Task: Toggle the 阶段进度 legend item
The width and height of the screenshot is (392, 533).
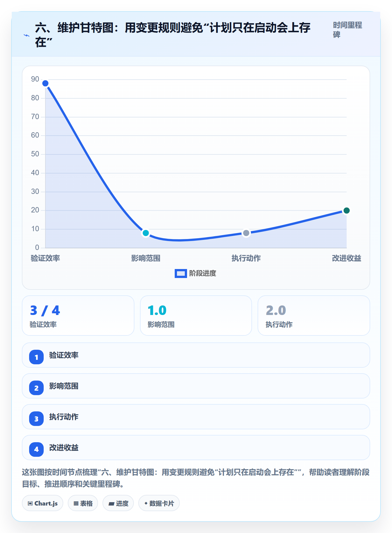Action: (x=195, y=273)
